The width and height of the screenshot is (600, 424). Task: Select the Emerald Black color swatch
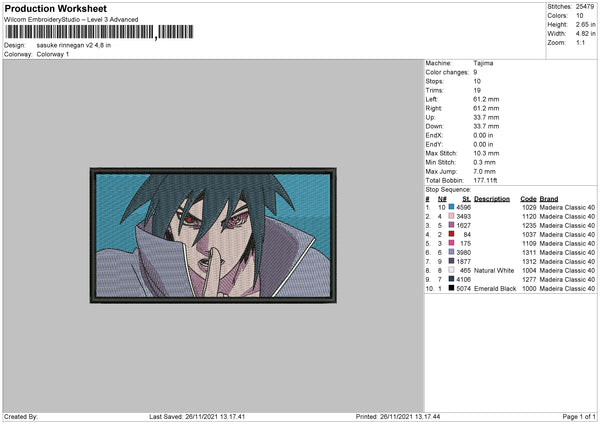point(452,288)
